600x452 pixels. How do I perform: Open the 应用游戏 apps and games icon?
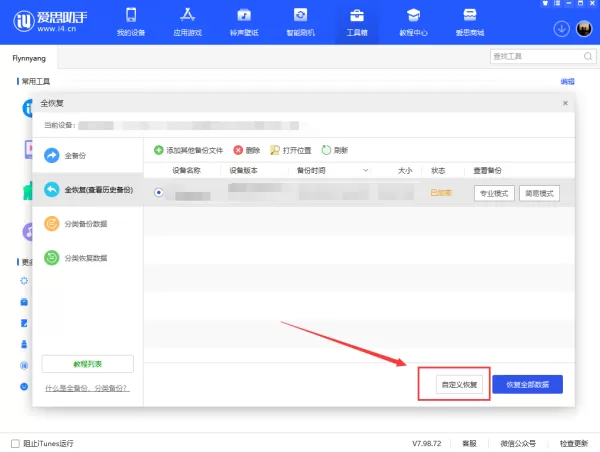point(187,22)
